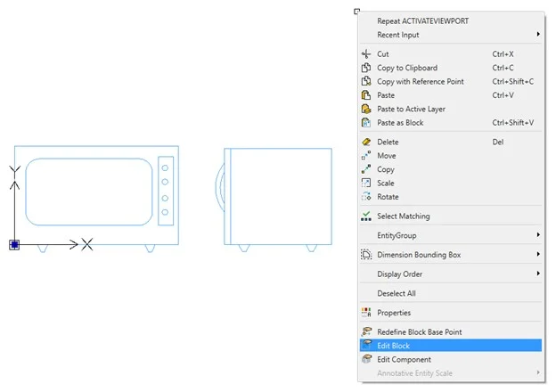556x392 pixels.
Task: Click the blue grip at block origin
Action: click(14, 243)
